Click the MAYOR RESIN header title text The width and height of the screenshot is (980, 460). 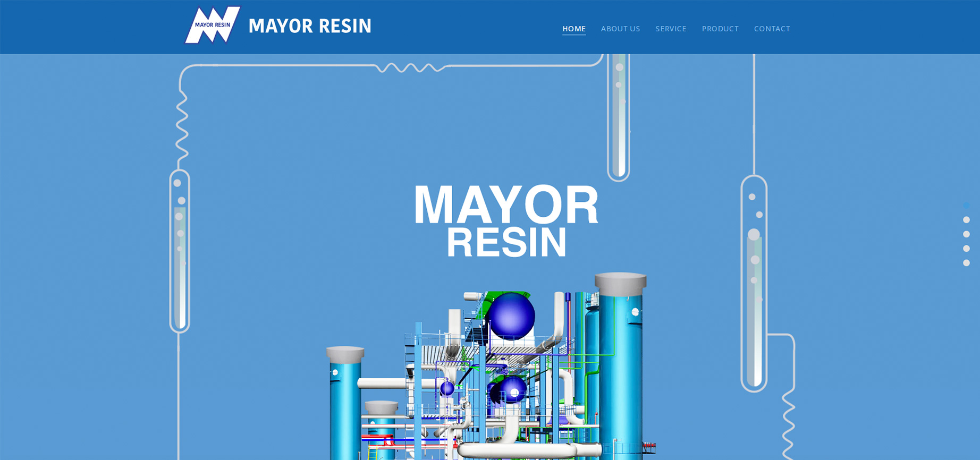(310, 26)
